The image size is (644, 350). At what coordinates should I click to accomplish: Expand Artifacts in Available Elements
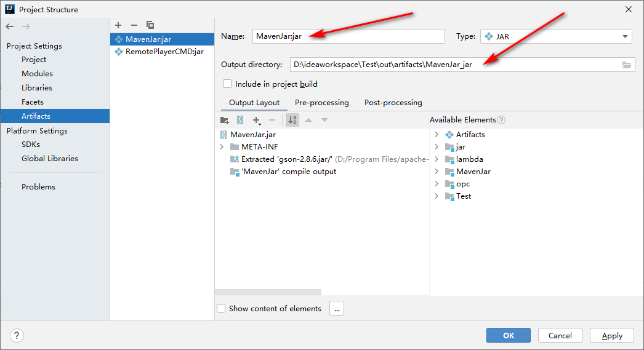point(437,135)
